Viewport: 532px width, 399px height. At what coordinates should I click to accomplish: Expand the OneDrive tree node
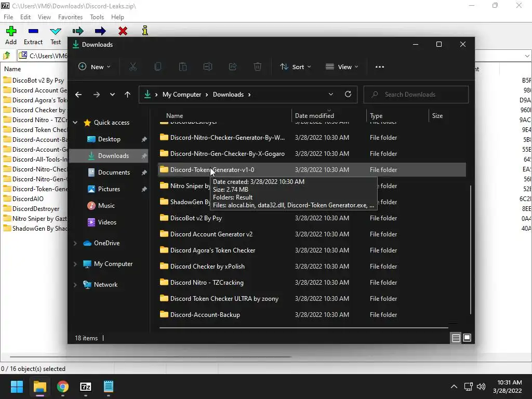pyautogui.click(x=75, y=243)
